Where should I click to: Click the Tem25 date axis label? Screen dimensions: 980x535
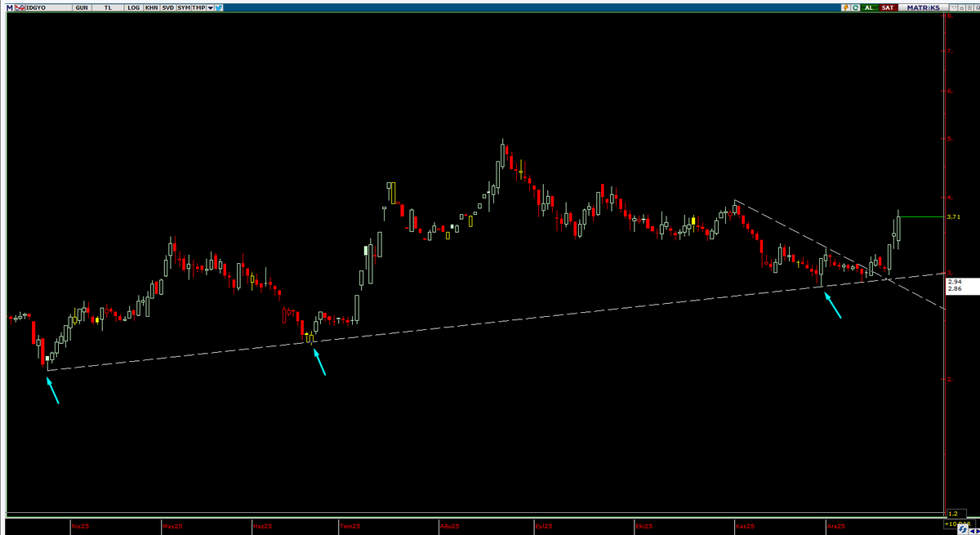[350, 527]
